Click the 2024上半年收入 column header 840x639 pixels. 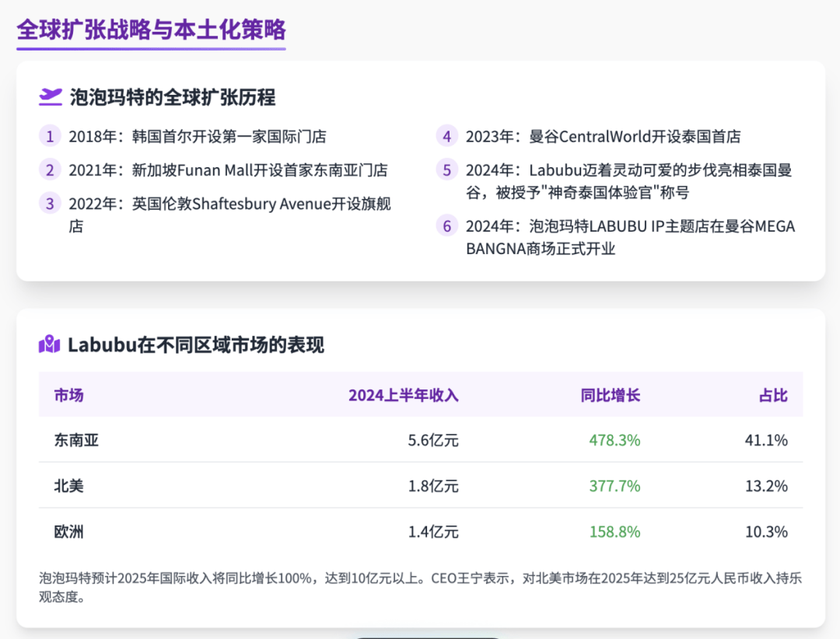(403, 395)
